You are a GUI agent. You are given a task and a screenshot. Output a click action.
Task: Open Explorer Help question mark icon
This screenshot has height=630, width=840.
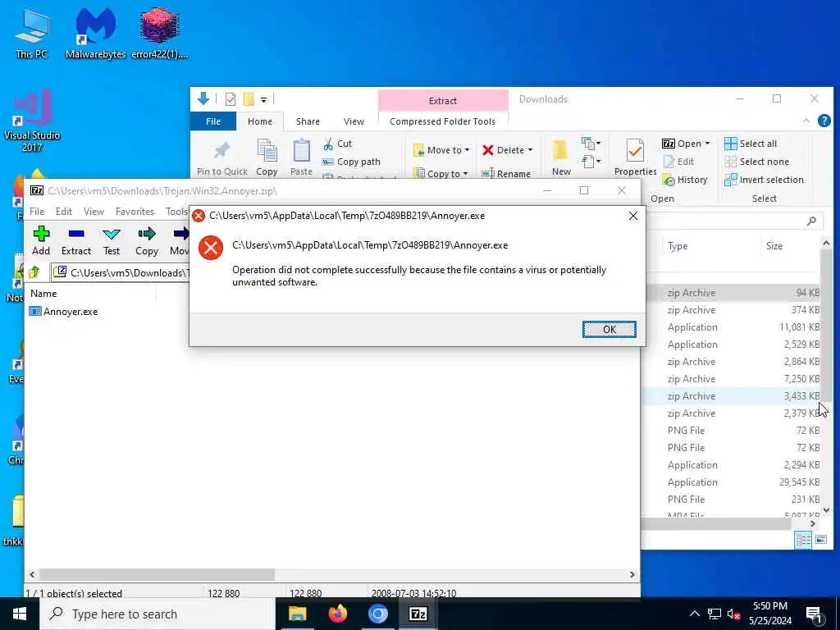pos(824,121)
